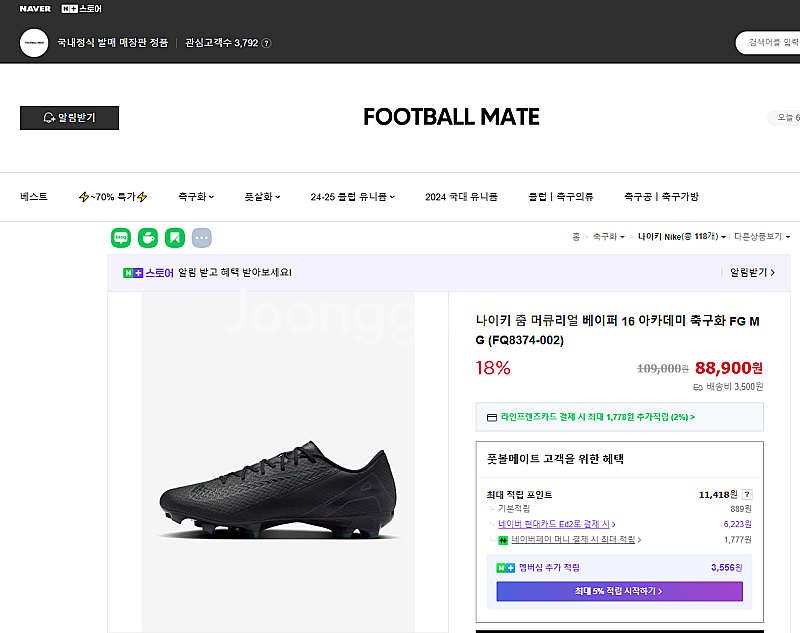
Task: Click the 알림받기 button with bell icon
Action: [x=69, y=118]
